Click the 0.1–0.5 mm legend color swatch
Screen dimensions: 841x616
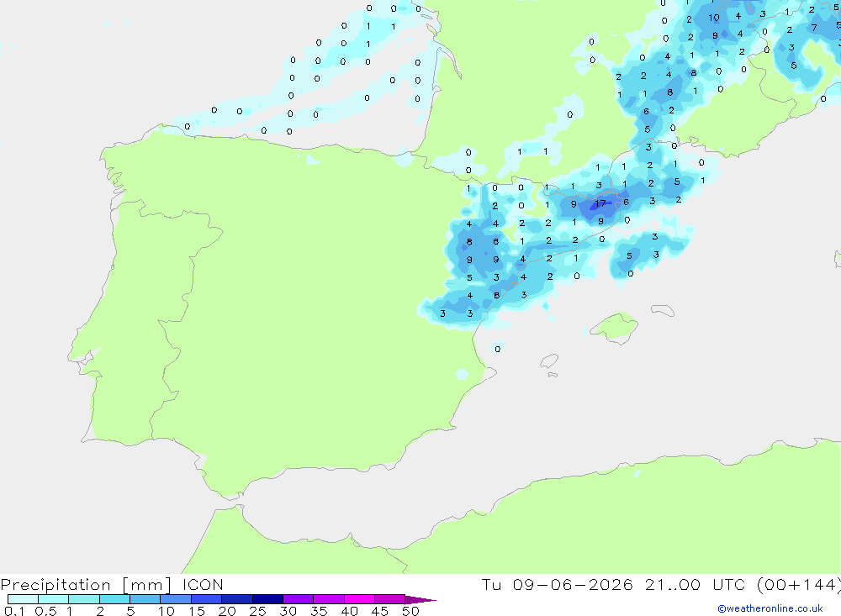23,599
